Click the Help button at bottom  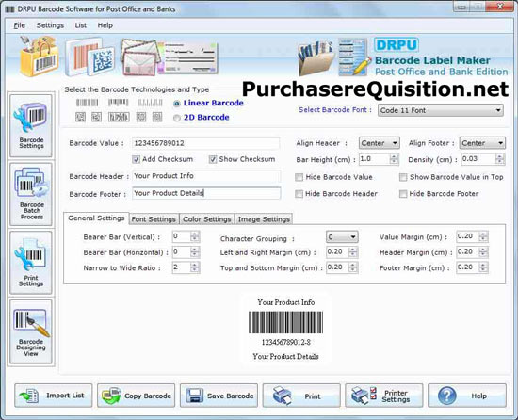click(x=467, y=396)
